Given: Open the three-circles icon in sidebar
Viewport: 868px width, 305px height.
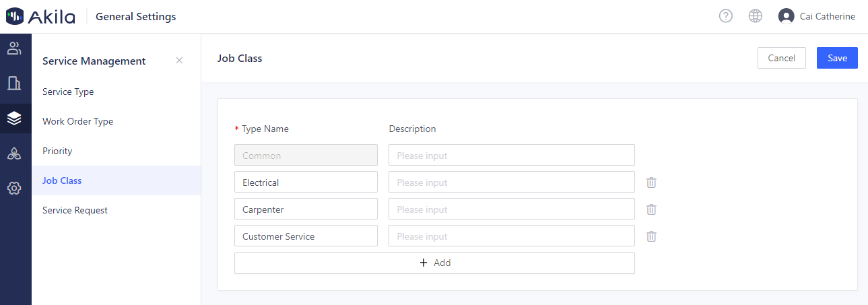Looking at the screenshot, I should click(14, 154).
